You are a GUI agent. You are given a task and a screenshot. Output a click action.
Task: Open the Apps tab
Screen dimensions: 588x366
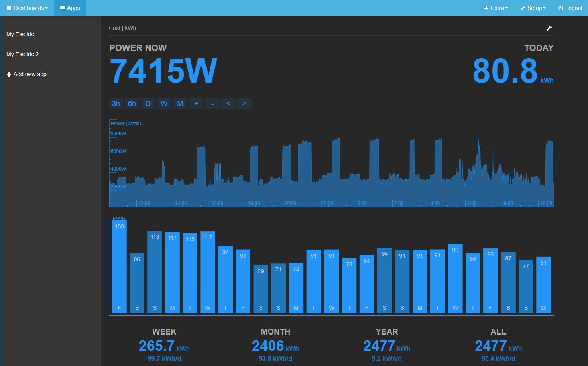pos(70,8)
